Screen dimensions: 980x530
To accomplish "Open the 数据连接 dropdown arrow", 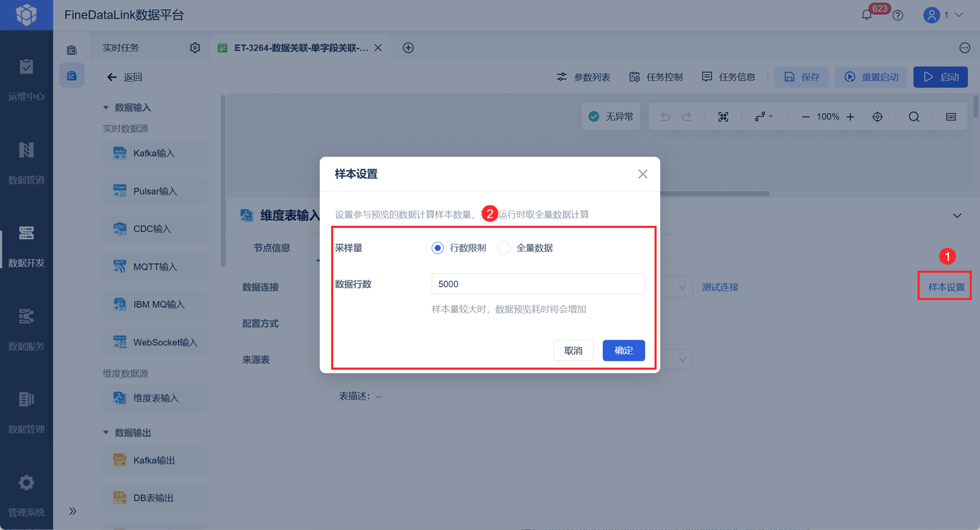I will tap(682, 287).
